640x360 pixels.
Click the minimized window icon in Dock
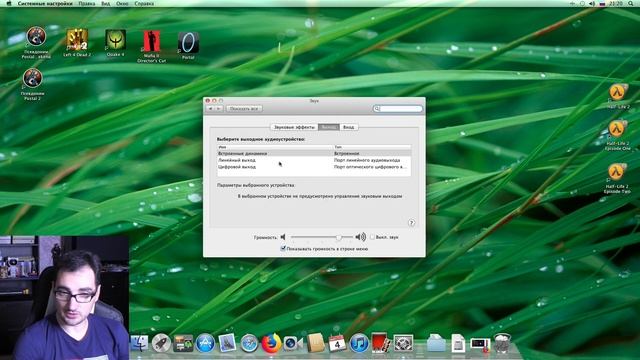pos(480,344)
